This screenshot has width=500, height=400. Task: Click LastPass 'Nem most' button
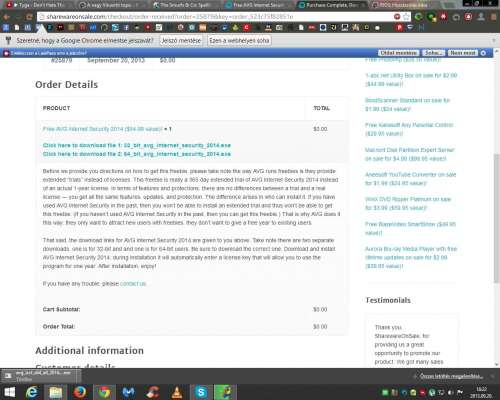[463, 53]
